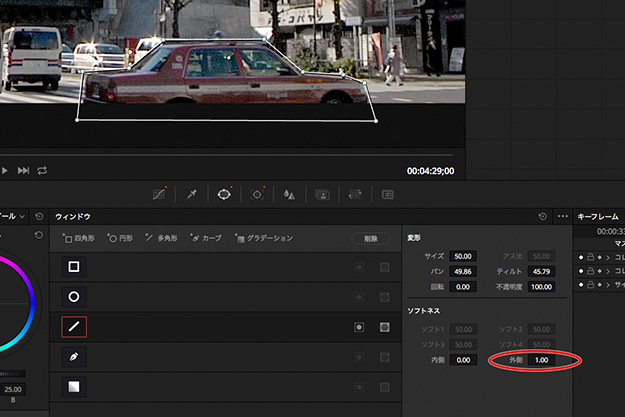This screenshot has height=417, width=625.
Task: Open the Curves palette icon
Action: 159,194
